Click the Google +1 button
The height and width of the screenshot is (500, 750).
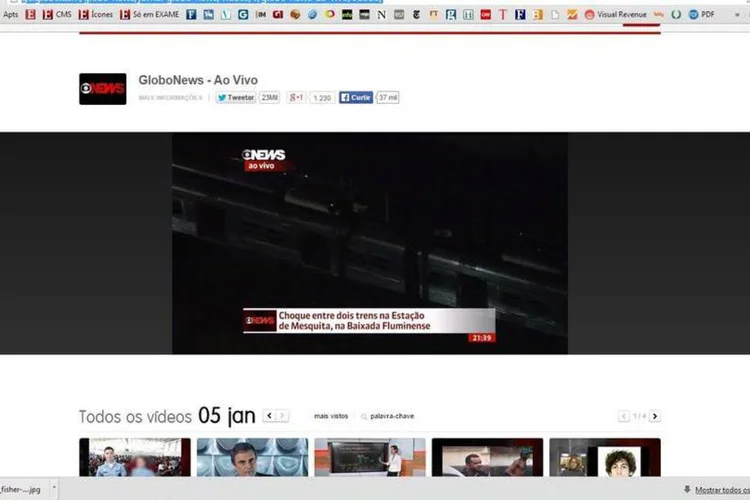pos(296,98)
